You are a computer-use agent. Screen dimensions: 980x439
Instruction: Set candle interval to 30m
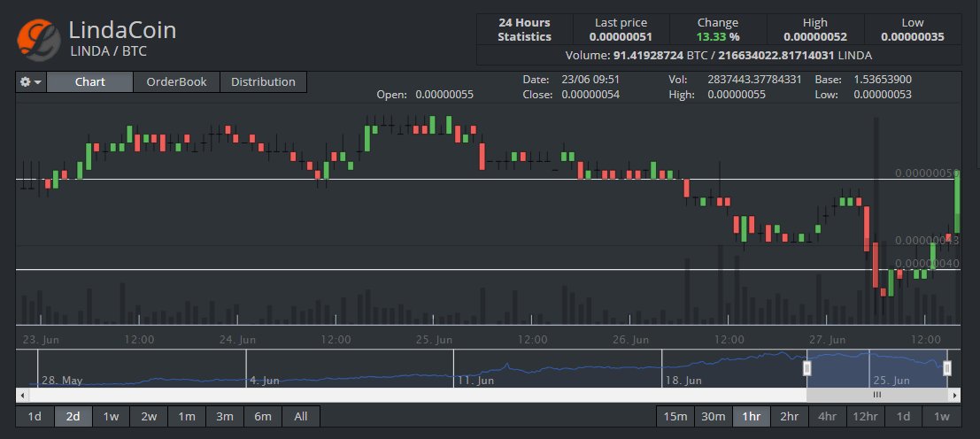714,417
